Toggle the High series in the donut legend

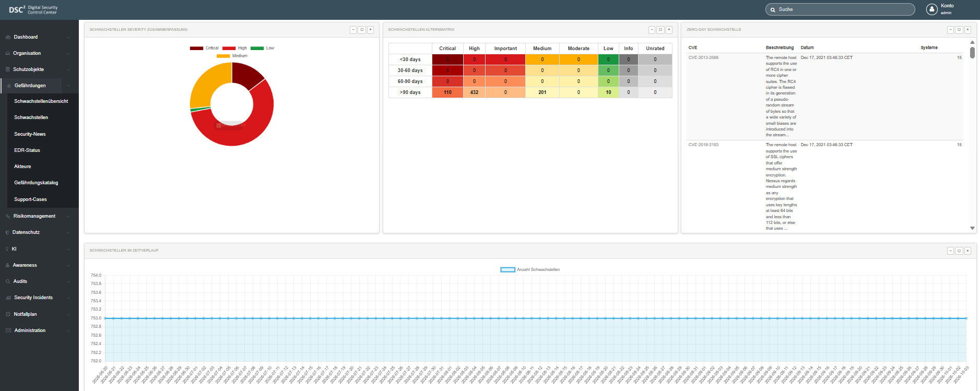pyautogui.click(x=234, y=48)
